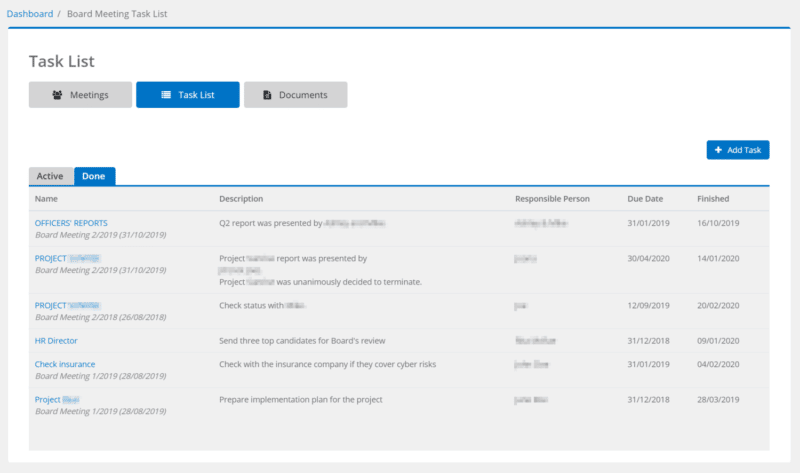Click the file icon on Documents button

(x=267, y=95)
